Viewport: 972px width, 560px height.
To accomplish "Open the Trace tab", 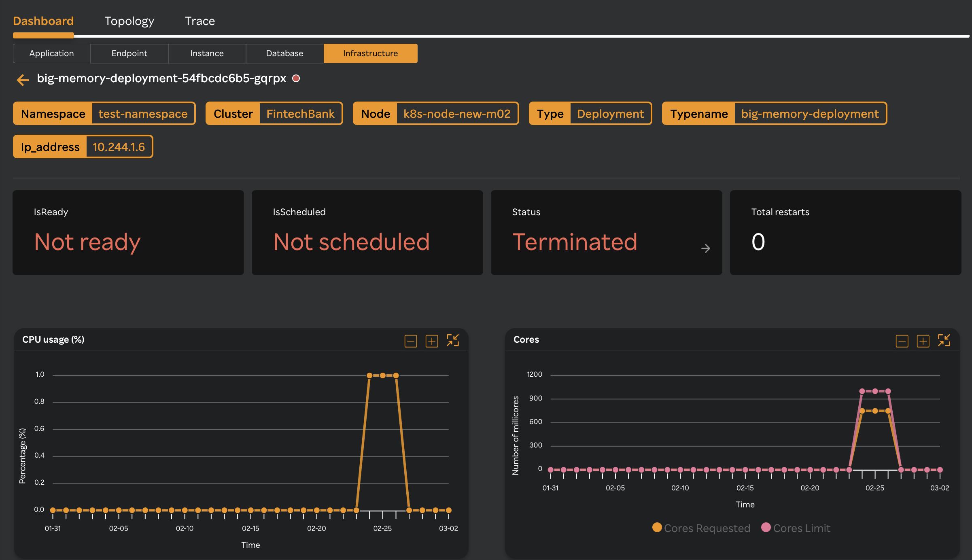I will click(199, 21).
